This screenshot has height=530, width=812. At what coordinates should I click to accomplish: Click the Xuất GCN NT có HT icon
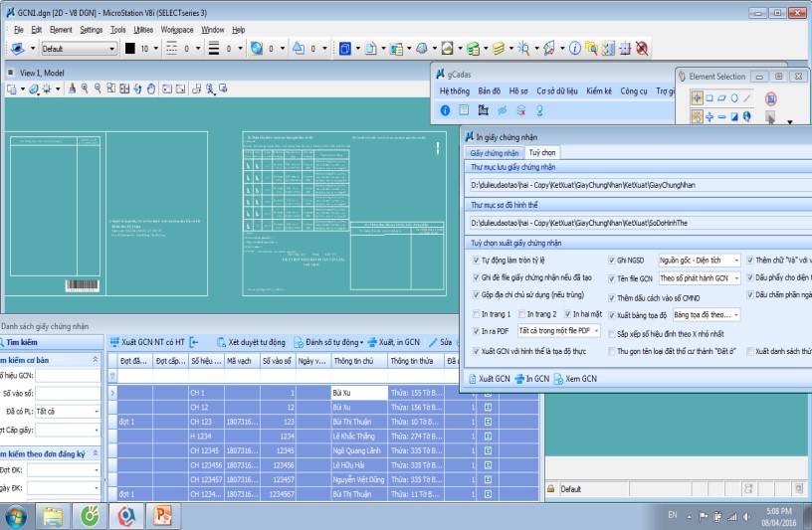click(115, 341)
